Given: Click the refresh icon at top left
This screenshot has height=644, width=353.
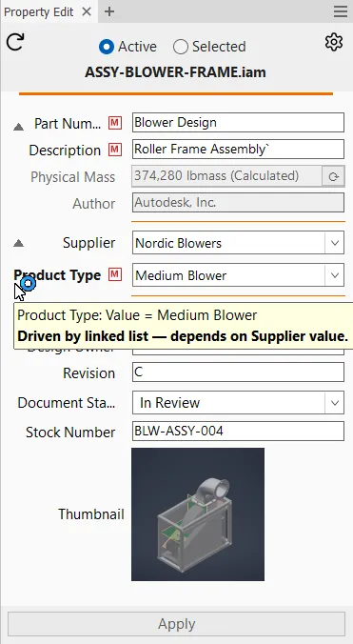Looking at the screenshot, I should (x=15, y=42).
